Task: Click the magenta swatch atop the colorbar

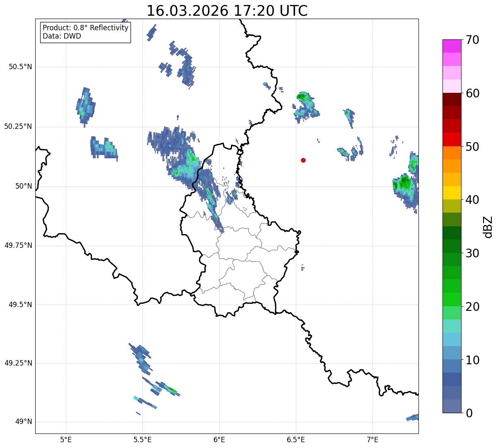Action: pyautogui.click(x=452, y=46)
